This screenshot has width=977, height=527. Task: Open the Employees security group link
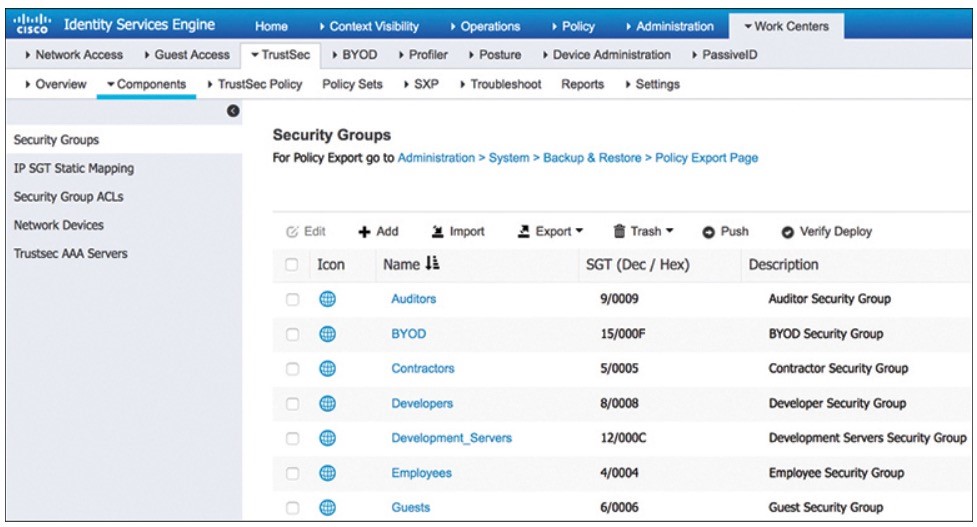(x=421, y=473)
